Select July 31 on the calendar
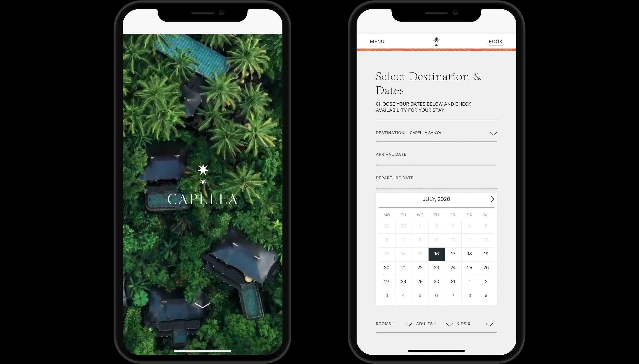Screen dimensions: 639x364 point(452,281)
